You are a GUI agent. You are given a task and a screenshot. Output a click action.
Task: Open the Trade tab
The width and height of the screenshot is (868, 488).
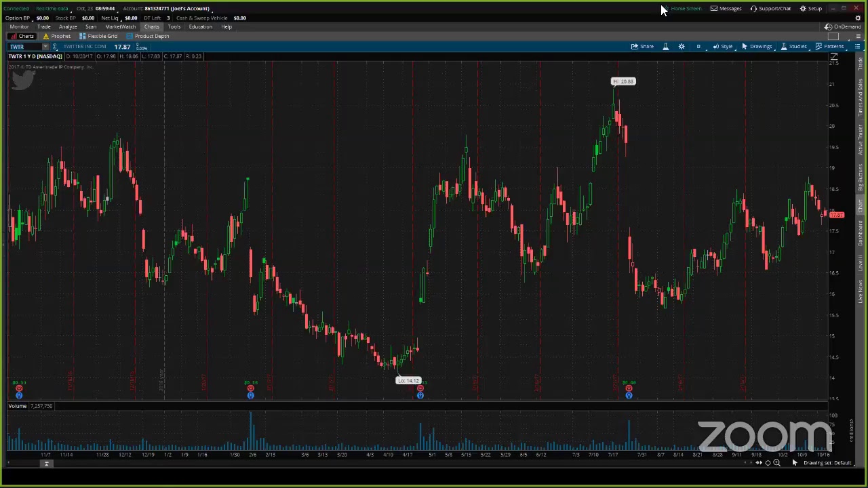(44, 27)
